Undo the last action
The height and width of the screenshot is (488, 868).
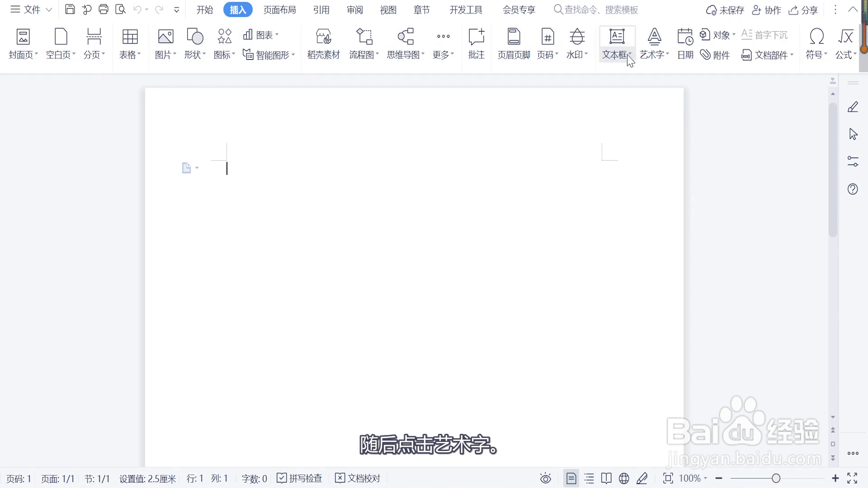coord(137,9)
